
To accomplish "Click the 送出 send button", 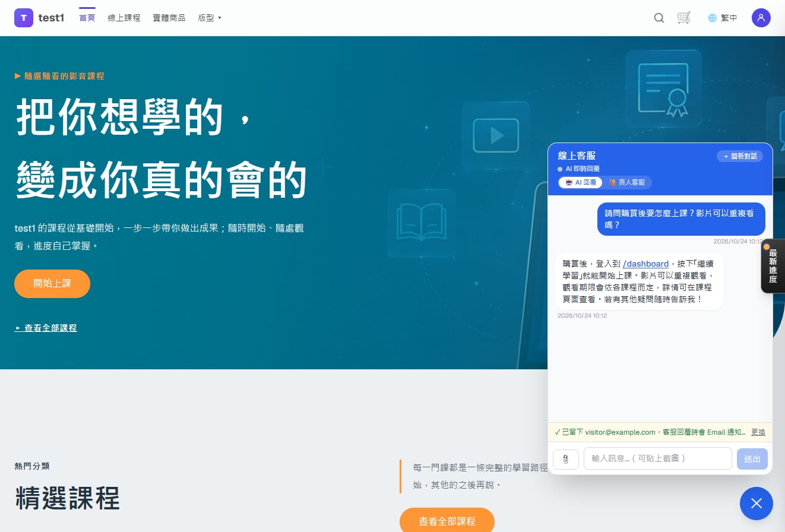I will (x=752, y=459).
